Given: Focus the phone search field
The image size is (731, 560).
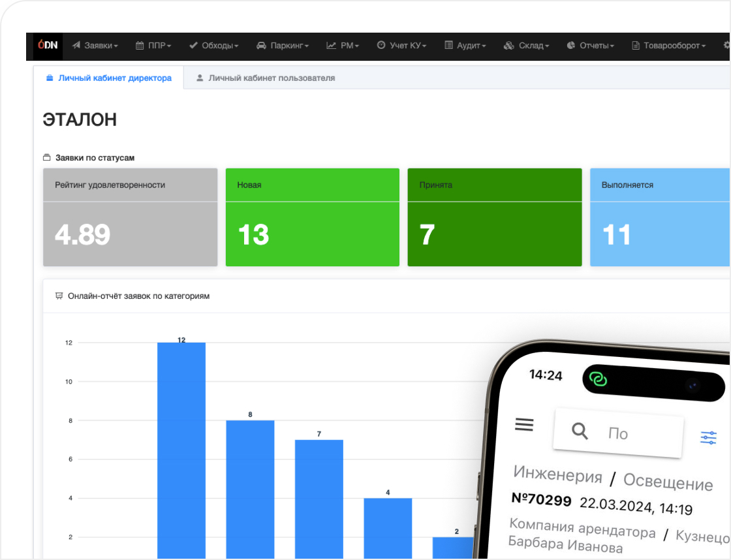Looking at the screenshot, I should (x=618, y=433).
